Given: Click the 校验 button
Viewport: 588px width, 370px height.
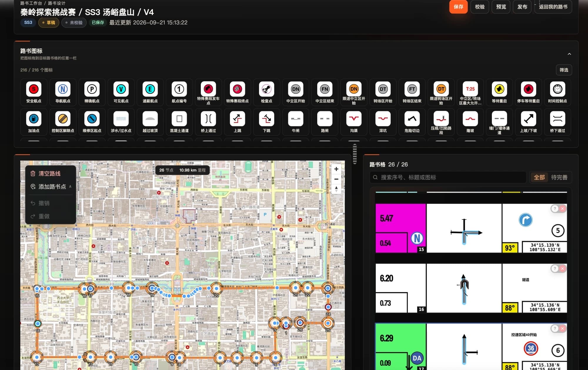Looking at the screenshot, I should tap(480, 7).
